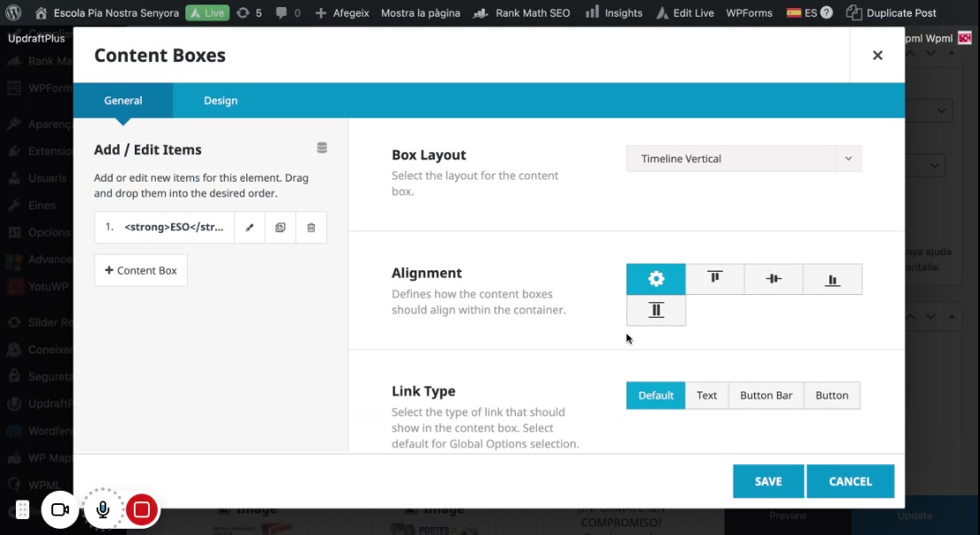Duplicate the ESO content box item
The image size is (980, 535).
coord(280,228)
